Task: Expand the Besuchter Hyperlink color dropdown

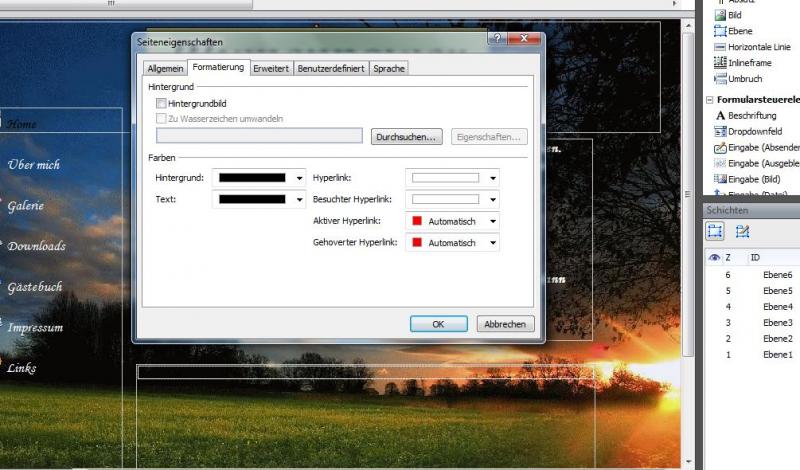Action: [493, 199]
